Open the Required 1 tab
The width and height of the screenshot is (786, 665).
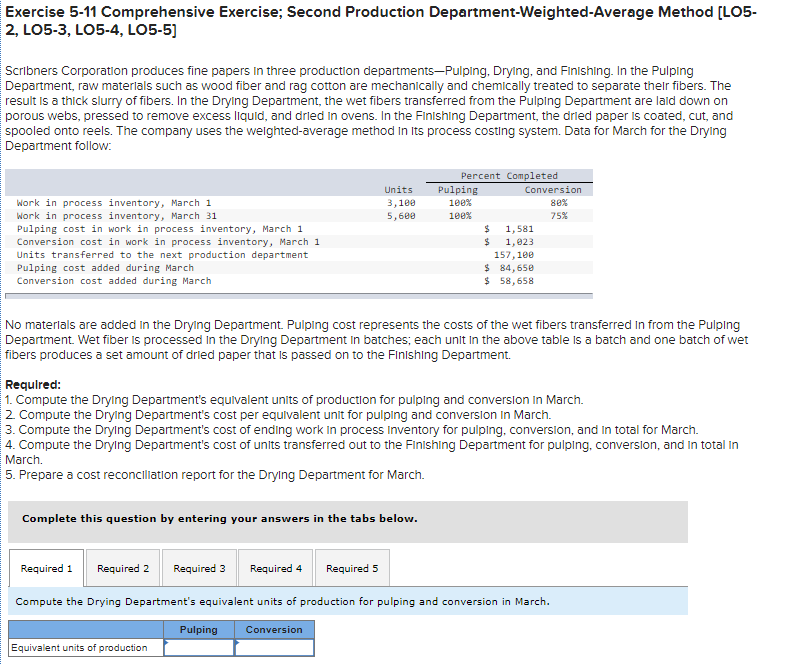point(46,568)
